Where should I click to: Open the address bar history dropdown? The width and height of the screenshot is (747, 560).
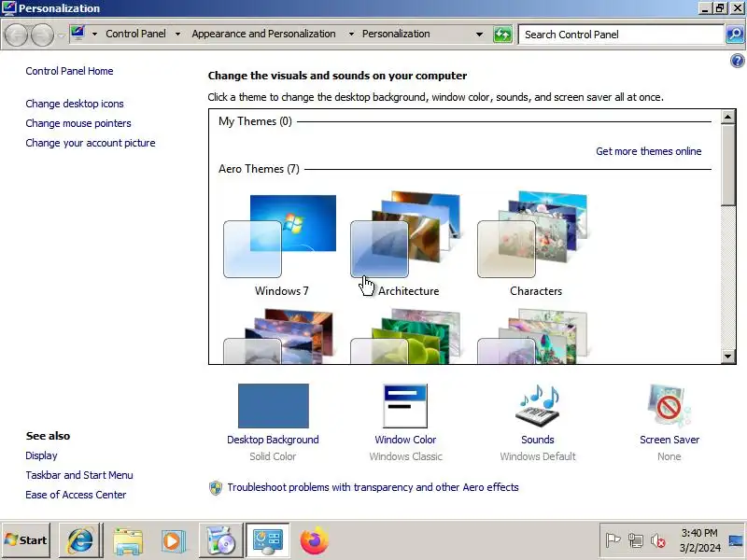click(479, 35)
